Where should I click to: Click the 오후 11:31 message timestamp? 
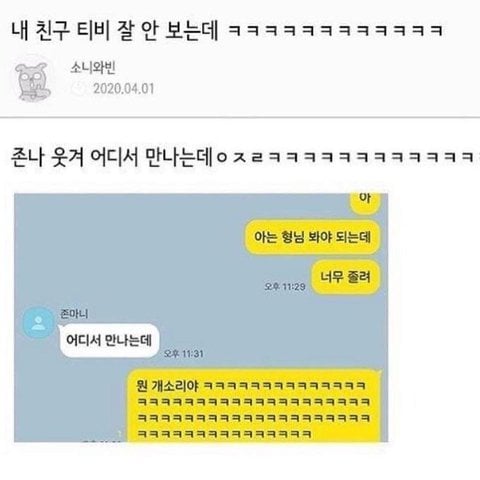point(184,353)
